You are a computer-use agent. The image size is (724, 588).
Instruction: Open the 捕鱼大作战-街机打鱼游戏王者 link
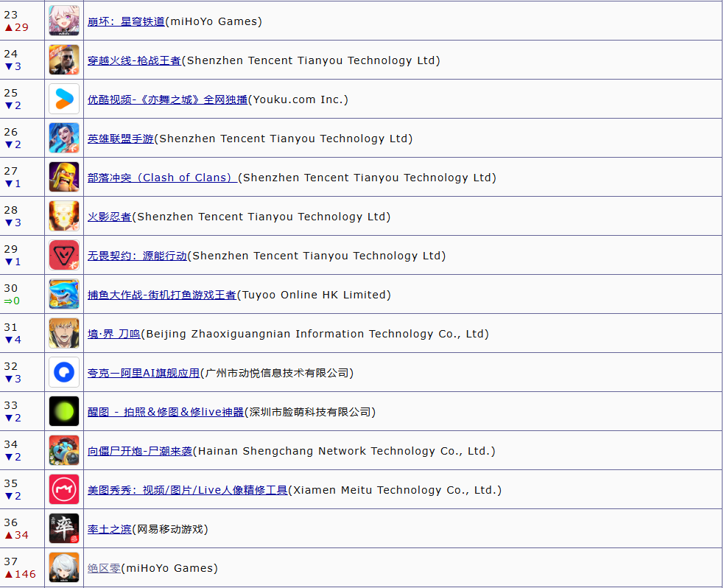pyautogui.click(x=161, y=295)
